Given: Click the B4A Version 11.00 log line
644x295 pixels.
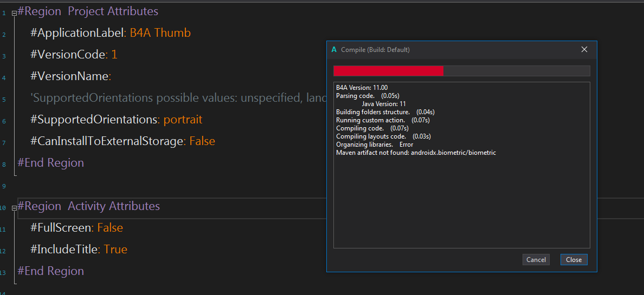Looking at the screenshot, I should pyautogui.click(x=362, y=88).
